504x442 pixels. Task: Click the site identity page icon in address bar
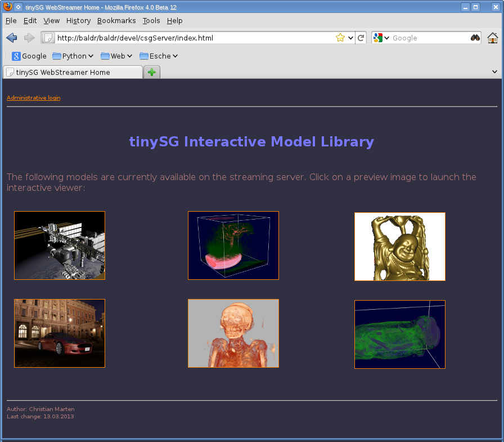[x=48, y=38]
